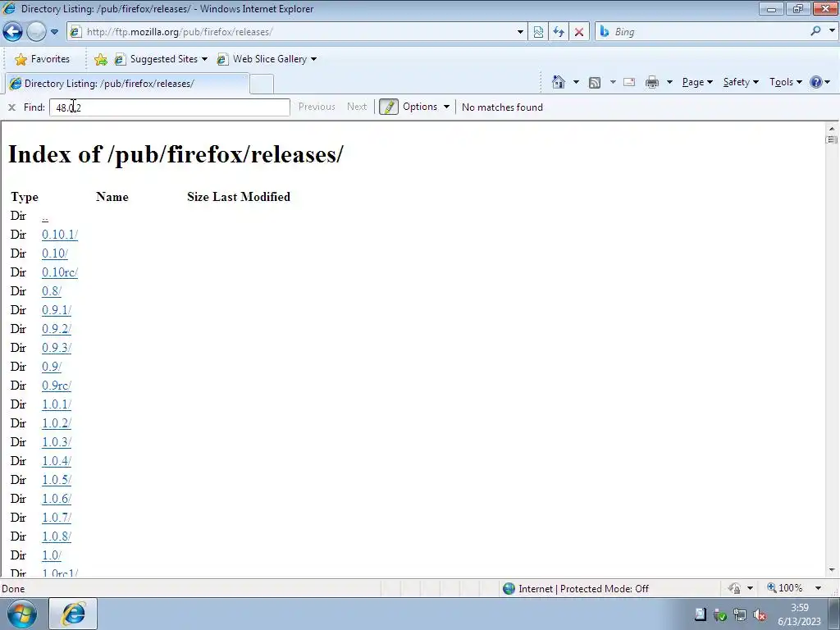This screenshot has height=630, width=840.
Task: Toggle highlight all matches pencil icon
Action: pos(389,107)
